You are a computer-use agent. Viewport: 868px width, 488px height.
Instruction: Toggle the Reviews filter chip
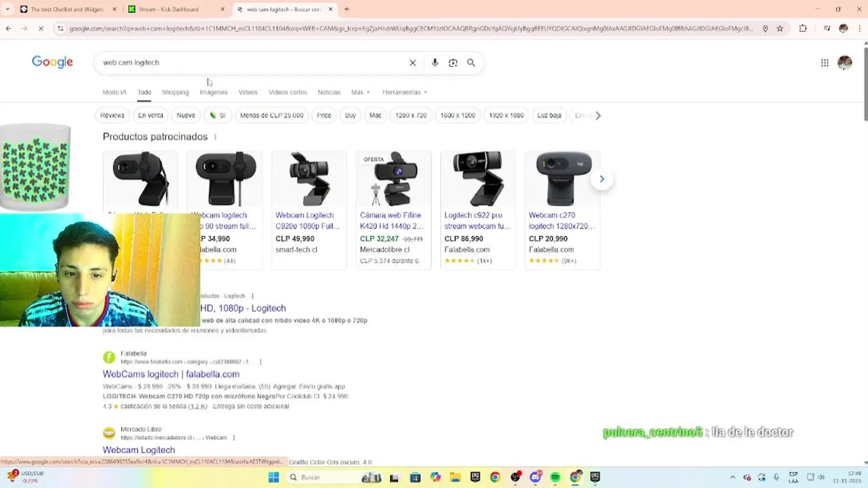113,115
